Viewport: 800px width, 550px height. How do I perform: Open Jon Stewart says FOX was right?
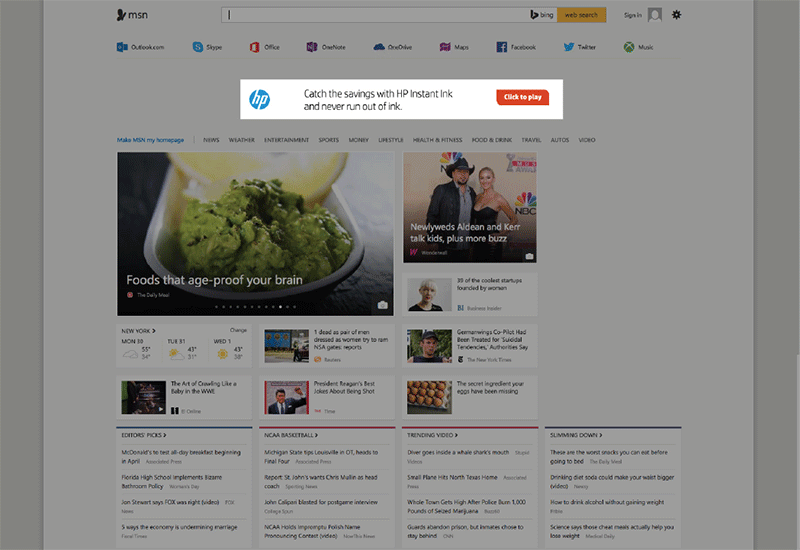[170, 502]
